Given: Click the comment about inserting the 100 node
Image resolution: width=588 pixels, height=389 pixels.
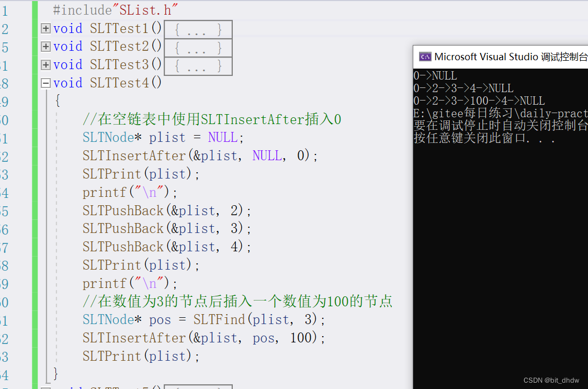Looking at the screenshot, I should pos(238,301).
